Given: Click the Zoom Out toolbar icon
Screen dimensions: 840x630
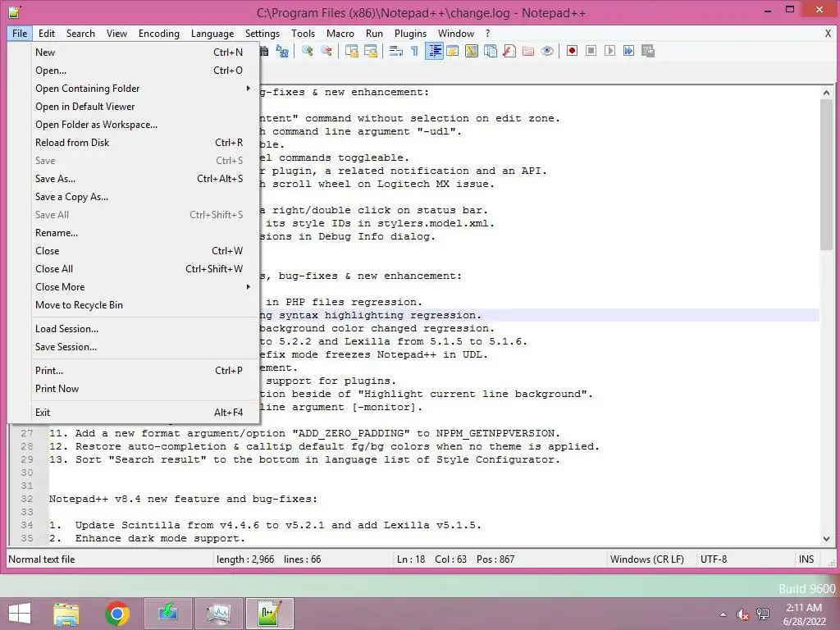Looking at the screenshot, I should point(326,51).
